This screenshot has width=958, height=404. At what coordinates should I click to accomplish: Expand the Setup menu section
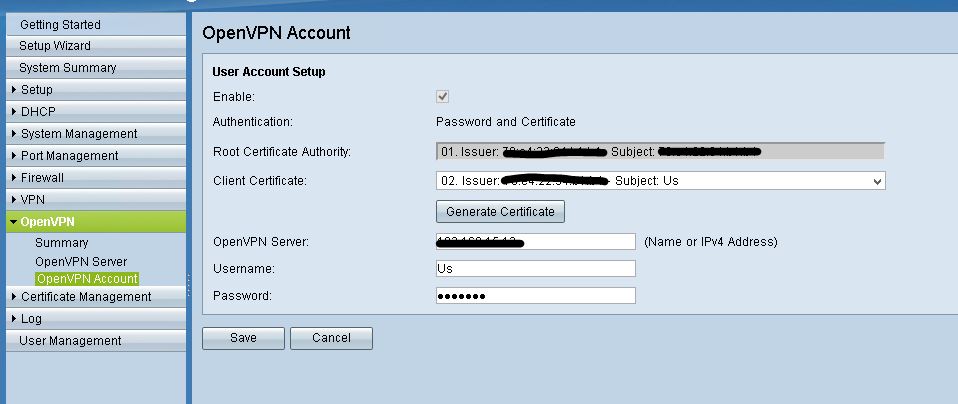tap(96, 90)
